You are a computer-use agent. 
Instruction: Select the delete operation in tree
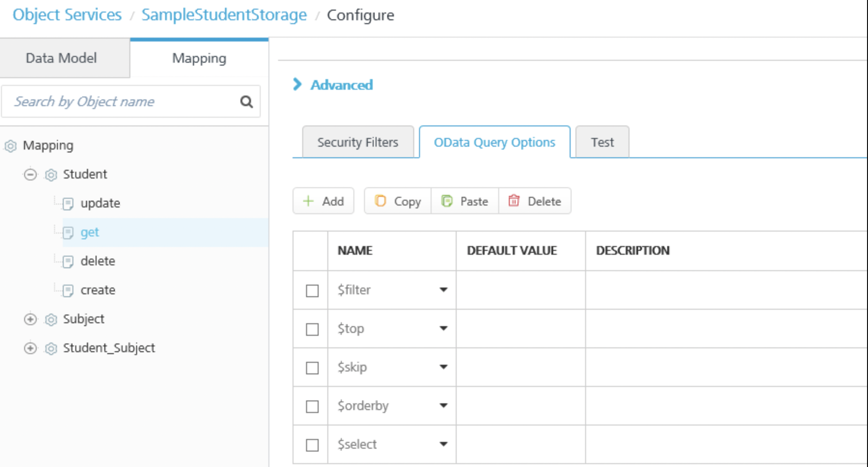point(98,261)
